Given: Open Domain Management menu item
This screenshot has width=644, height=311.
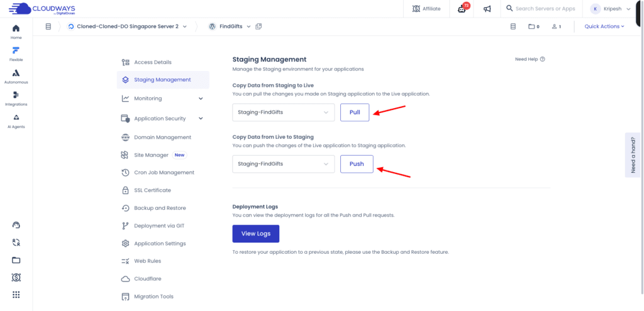Looking at the screenshot, I should point(163,138).
